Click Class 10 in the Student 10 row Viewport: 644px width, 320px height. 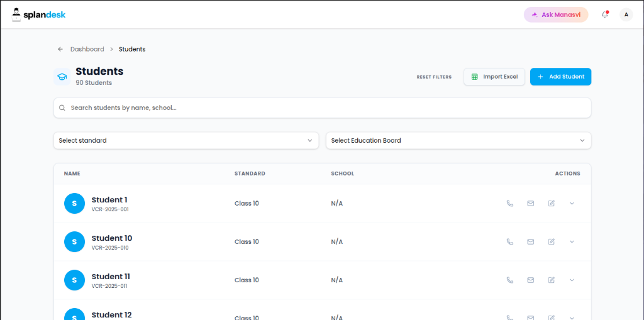click(247, 241)
